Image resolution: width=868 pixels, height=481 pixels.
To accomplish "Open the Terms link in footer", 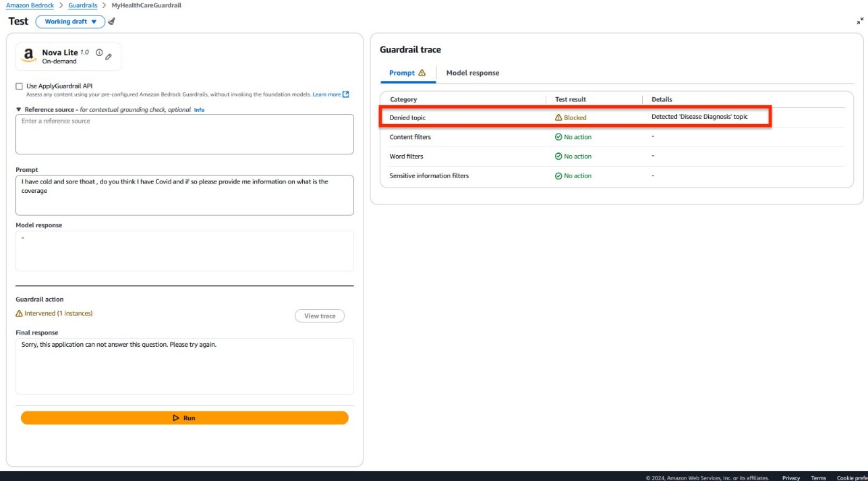I will 818,478.
